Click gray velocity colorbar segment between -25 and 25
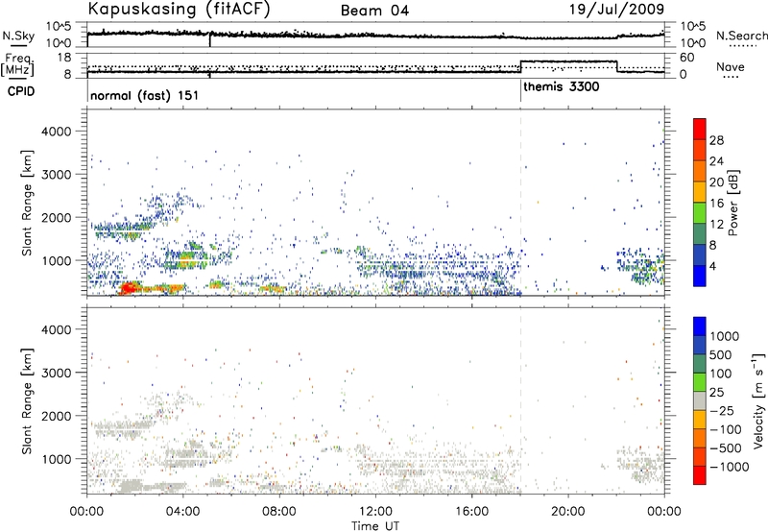This screenshot has width=768, height=532. click(700, 400)
